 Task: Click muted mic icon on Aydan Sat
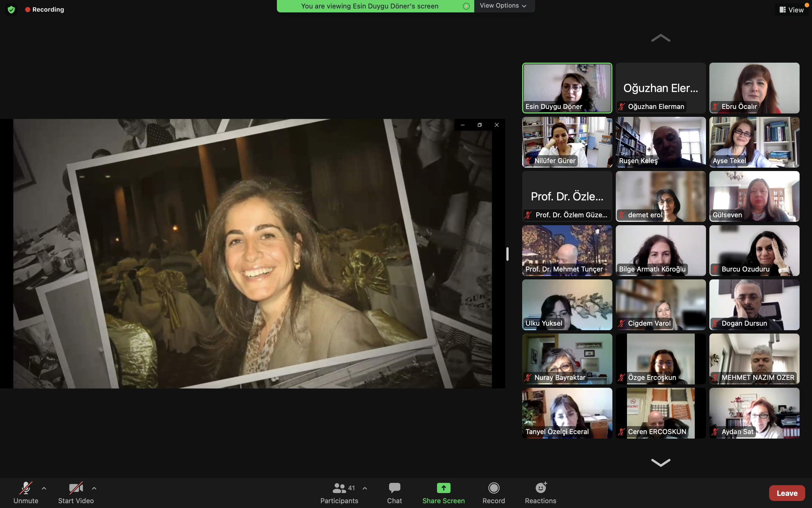[715, 432]
